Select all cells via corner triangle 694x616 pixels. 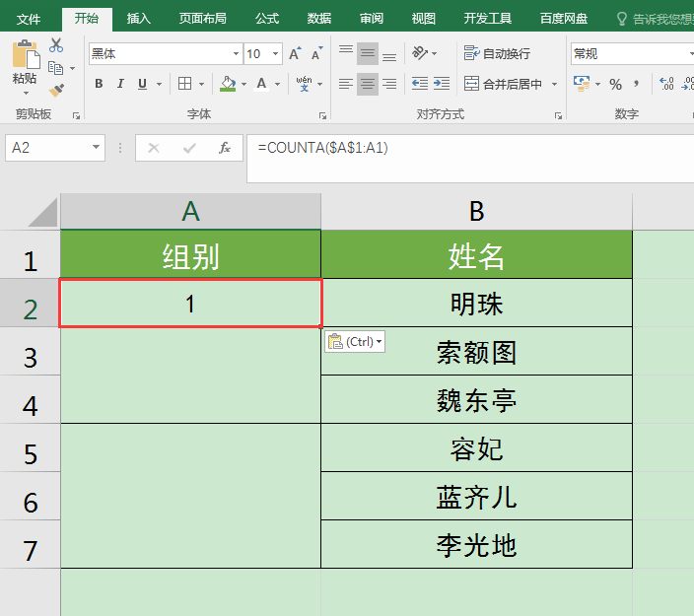42,212
